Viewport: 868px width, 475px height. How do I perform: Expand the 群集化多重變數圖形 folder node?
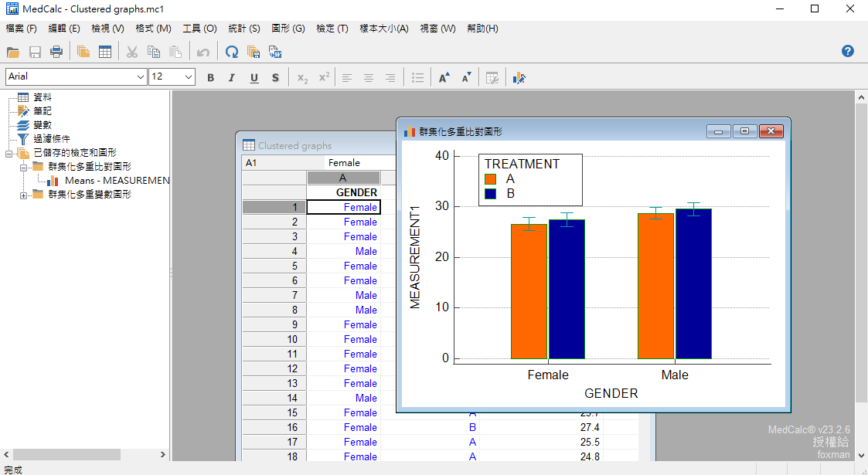23,195
